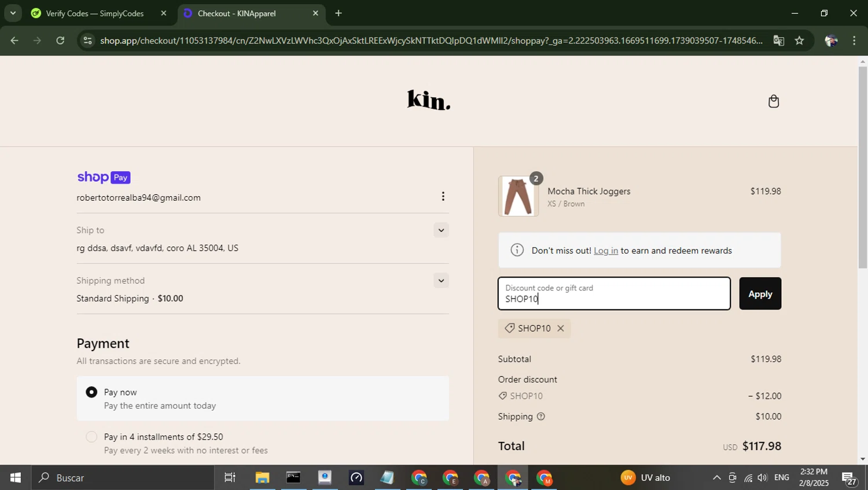Select Pay in 4 installments radio option
868x490 pixels.
pos(91,437)
